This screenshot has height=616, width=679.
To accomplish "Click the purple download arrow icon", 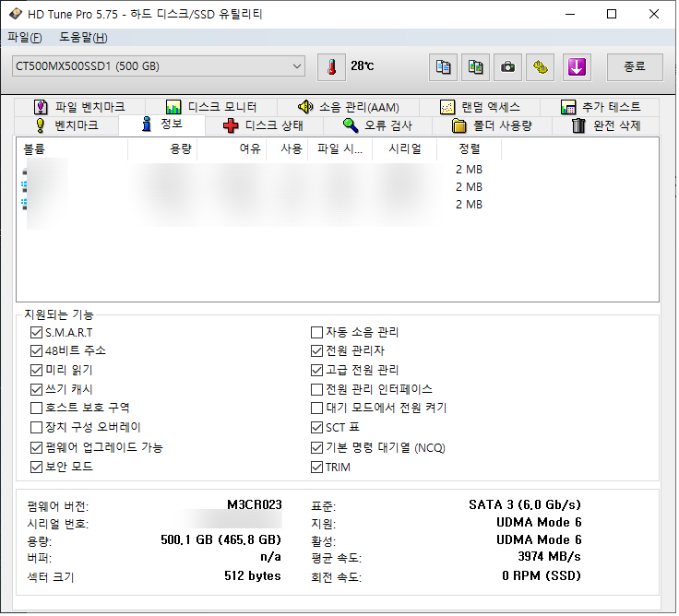I will pyautogui.click(x=578, y=67).
